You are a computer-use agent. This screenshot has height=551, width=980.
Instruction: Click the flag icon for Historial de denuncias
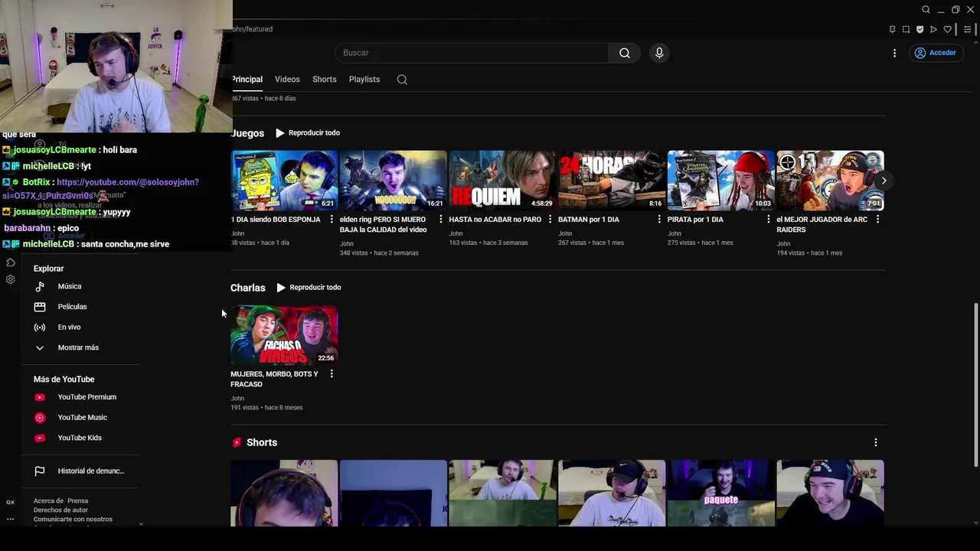(40, 471)
